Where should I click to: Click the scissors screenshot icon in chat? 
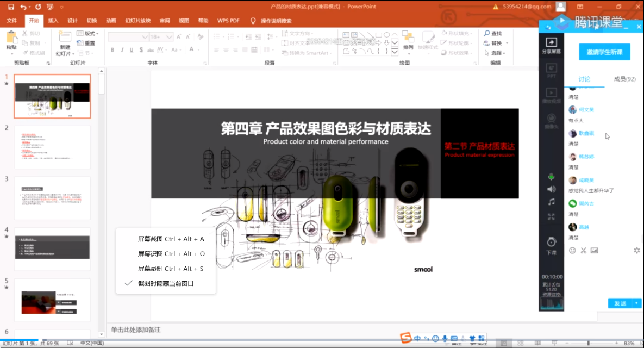point(583,251)
